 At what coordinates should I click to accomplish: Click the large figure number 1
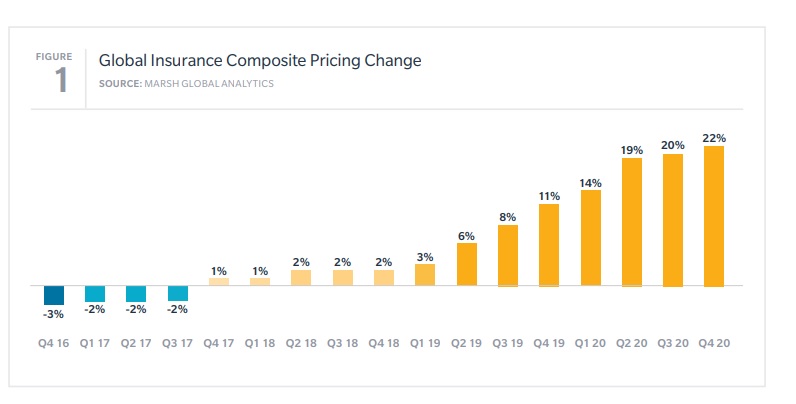[61, 81]
